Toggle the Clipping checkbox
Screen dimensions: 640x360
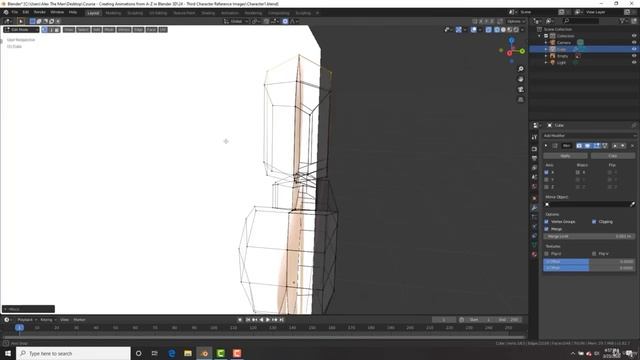[x=594, y=222]
